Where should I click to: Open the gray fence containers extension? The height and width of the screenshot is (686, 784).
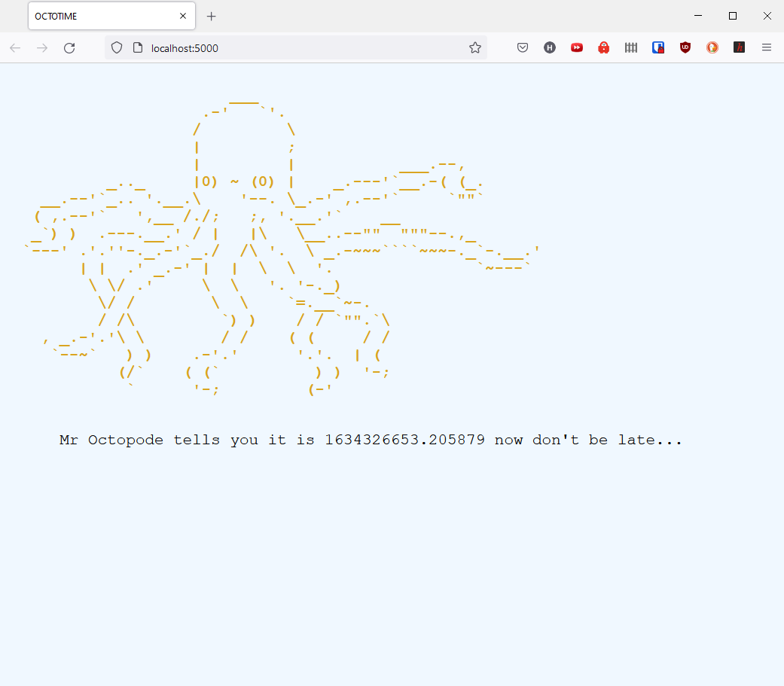tap(631, 48)
